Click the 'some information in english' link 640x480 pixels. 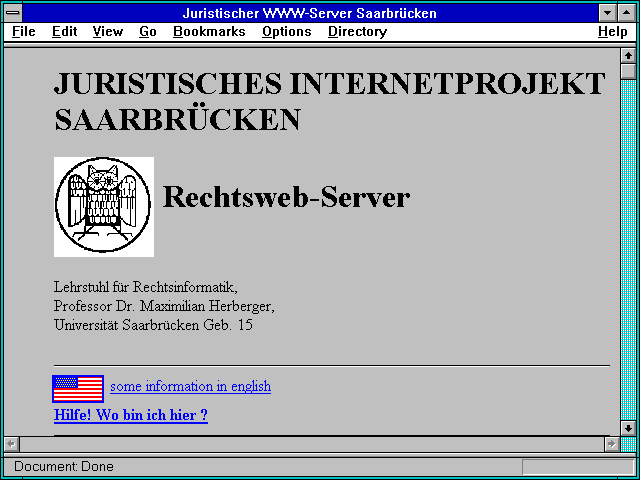point(191,386)
